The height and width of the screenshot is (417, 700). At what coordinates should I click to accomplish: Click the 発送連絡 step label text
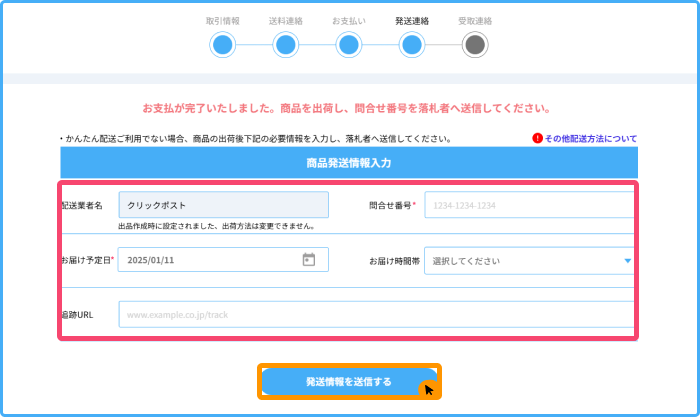click(x=411, y=20)
